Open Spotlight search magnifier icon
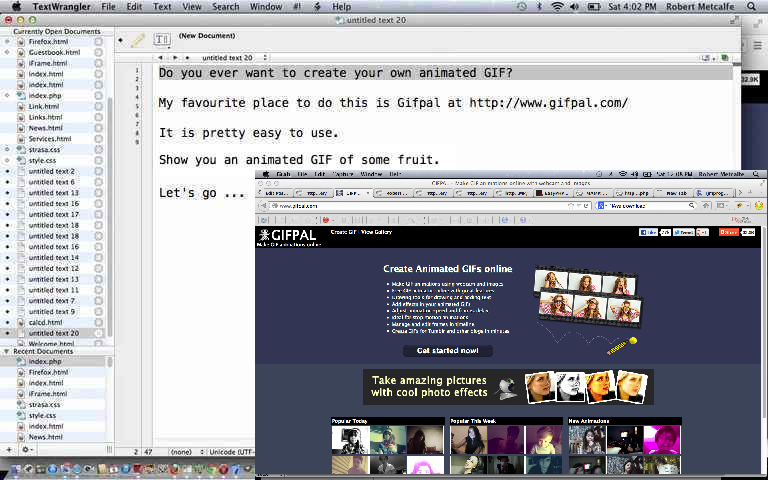768x480 pixels. [x=751, y=6]
